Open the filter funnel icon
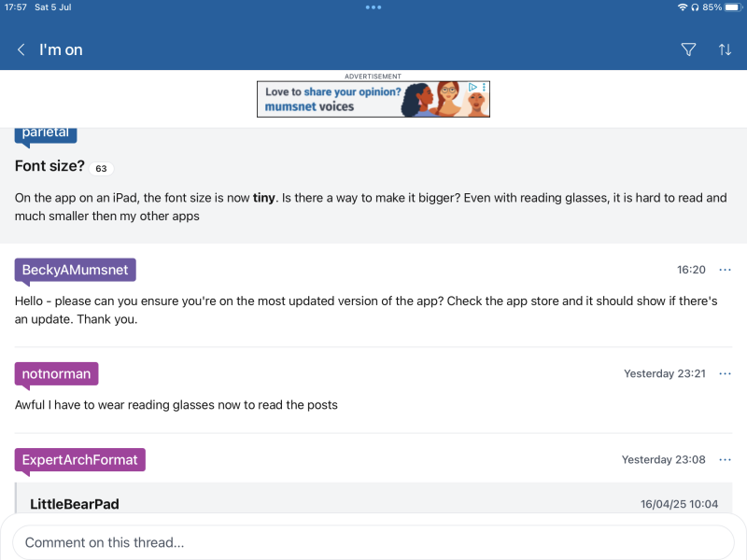This screenshot has height=560, width=747. (x=689, y=49)
